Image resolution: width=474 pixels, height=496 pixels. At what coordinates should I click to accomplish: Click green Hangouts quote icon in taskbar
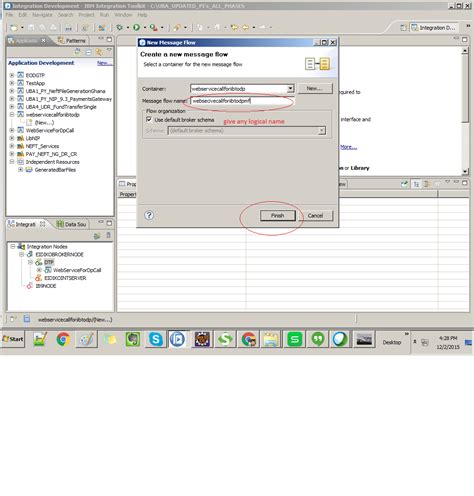coord(318,339)
